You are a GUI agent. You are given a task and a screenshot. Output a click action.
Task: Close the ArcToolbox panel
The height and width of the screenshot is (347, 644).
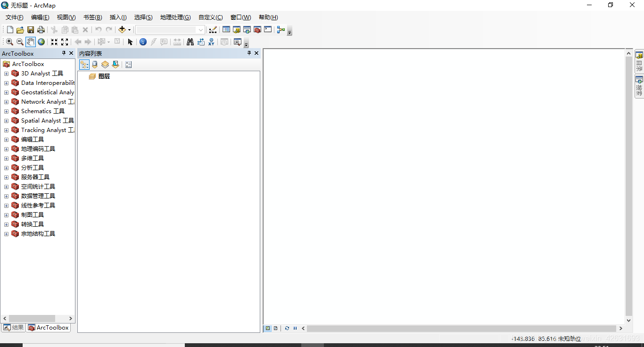coord(71,53)
